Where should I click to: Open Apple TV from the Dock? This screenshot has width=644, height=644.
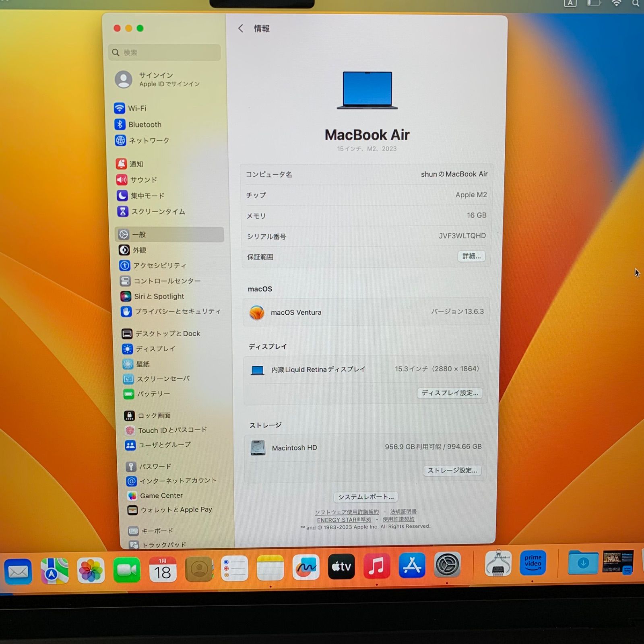point(341,566)
